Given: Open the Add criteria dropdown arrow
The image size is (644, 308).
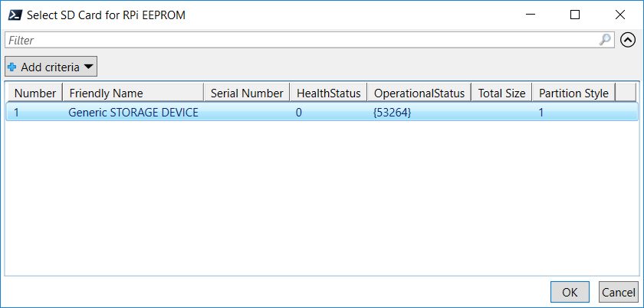Looking at the screenshot, I should click(x=88, y=67).
